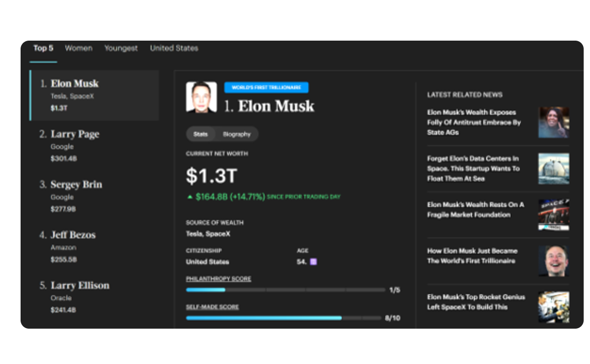The width and height of the screenshot is (590, 364).
Task: Click Elon Musk's profile photo
Action: coord(201,98)
